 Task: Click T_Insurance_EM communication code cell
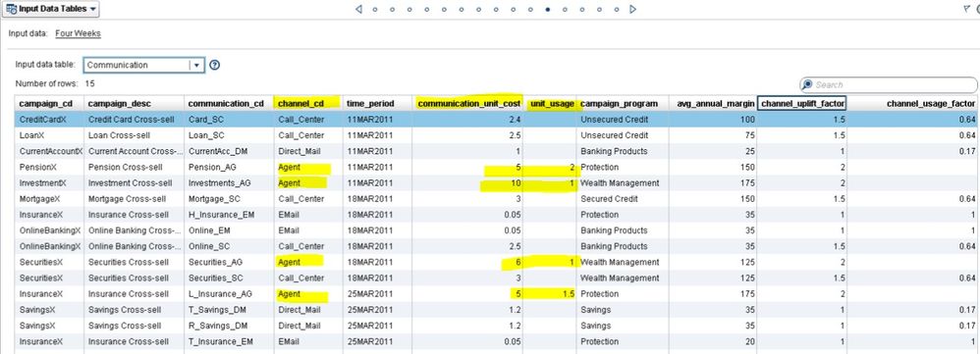point(229,341)
